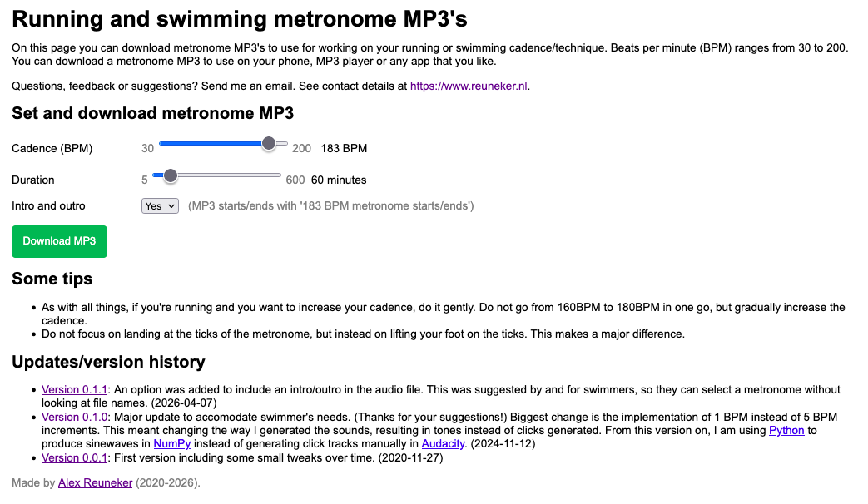Open the Version 0.0.1 changelog link
The width and height of the screenshot is (868, 504).
pyautogui.click(x=74, y=457)
